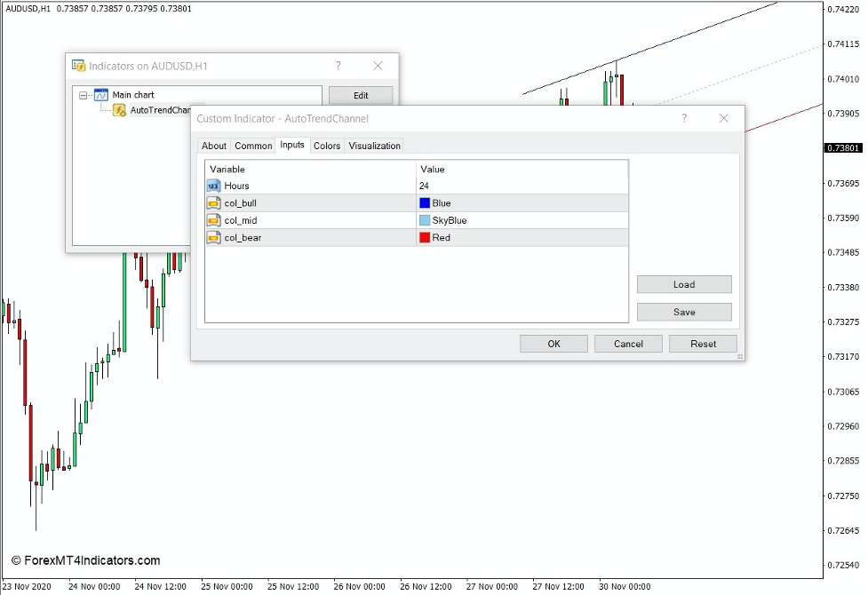Click the Main chart indicator icon
The width and height of the screenshot is (868, 595).
point(100,94)
